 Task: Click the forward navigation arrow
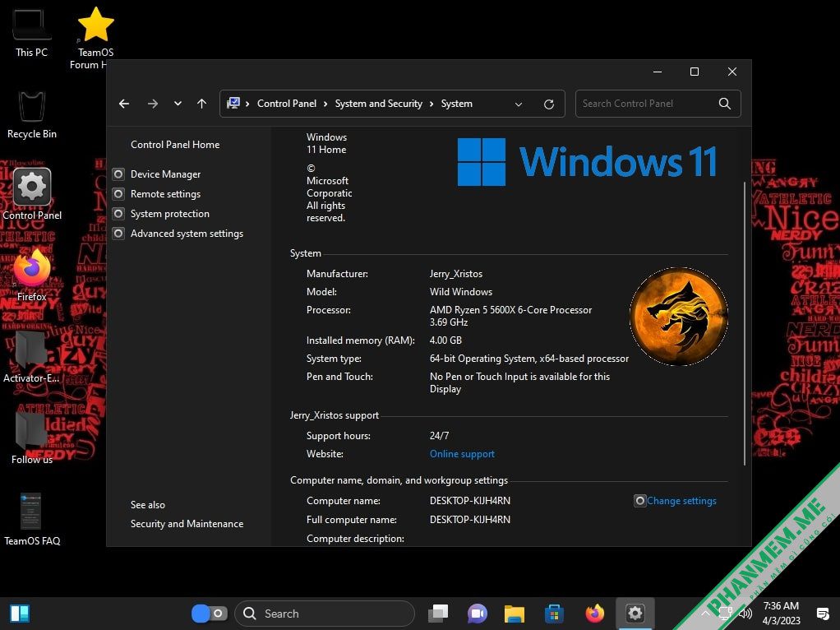(x=153, y=104)
